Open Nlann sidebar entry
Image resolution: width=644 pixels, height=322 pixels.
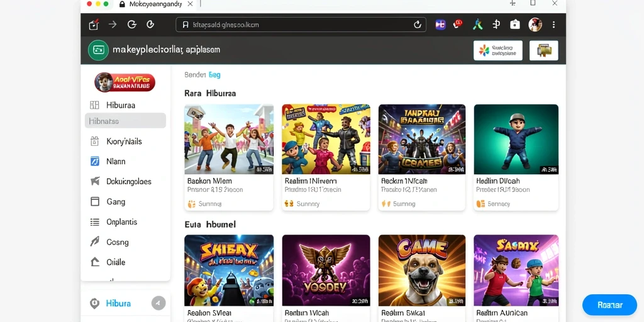click(116, 162)
